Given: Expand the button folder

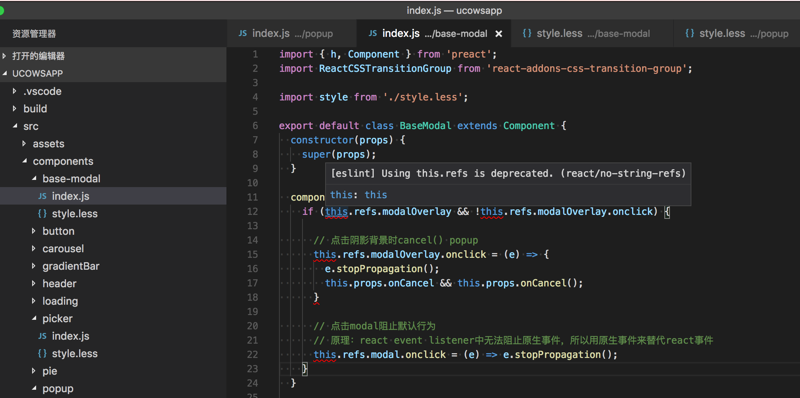Looking at the screenshot, I should coord(113,231).
